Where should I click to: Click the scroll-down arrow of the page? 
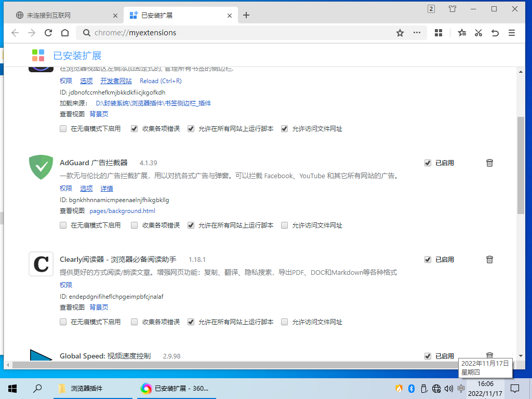(x=521, y=356)
